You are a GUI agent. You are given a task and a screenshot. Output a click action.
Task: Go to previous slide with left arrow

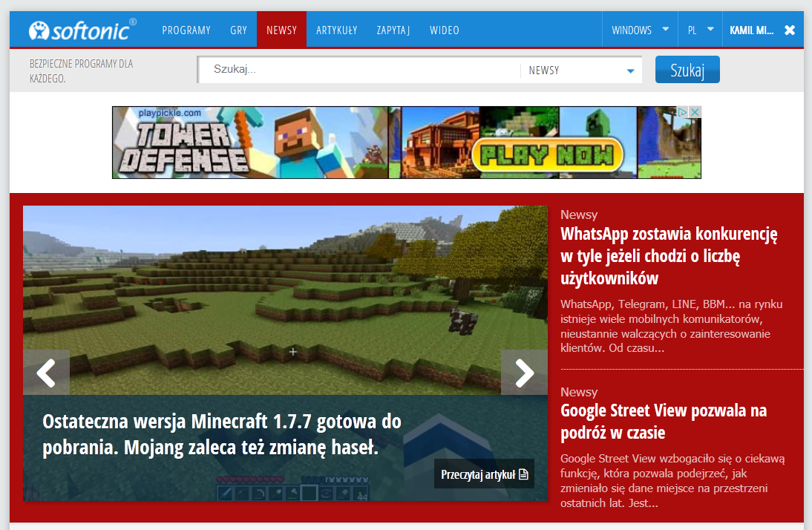[46, 373]
